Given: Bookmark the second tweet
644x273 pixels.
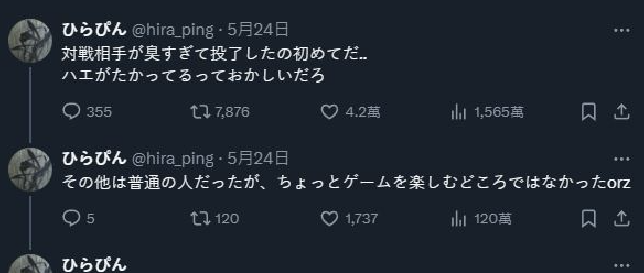Looking at the screenshot, I should click(x=589, y=219).
